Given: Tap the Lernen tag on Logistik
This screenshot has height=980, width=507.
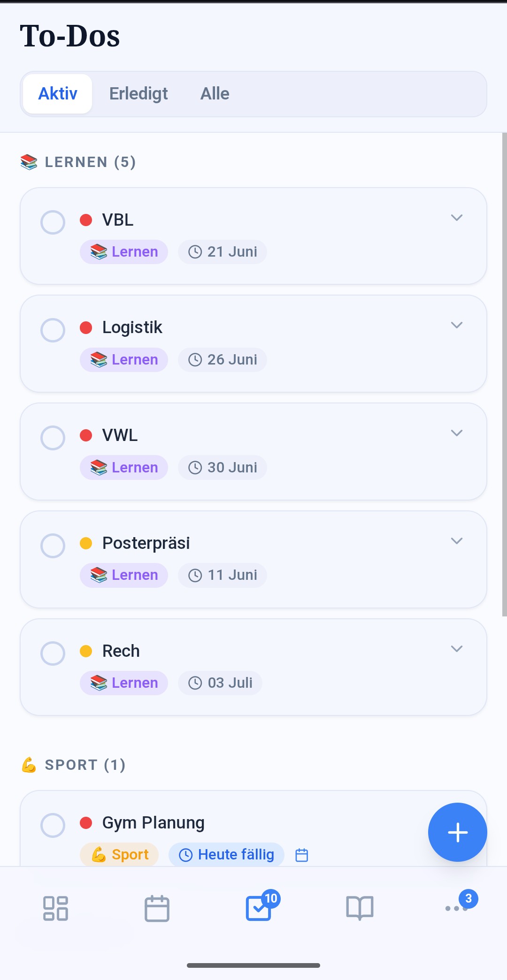Looking at the screenshot, I should click(x=124, y=360).
